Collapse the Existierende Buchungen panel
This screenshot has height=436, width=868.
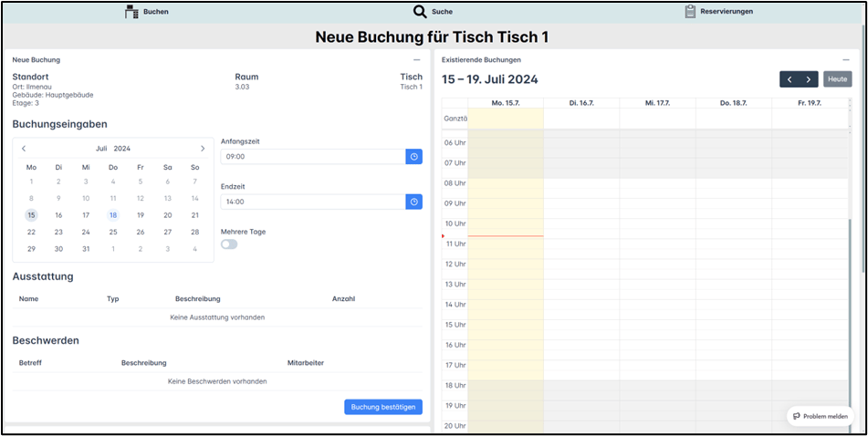(846, 60)
